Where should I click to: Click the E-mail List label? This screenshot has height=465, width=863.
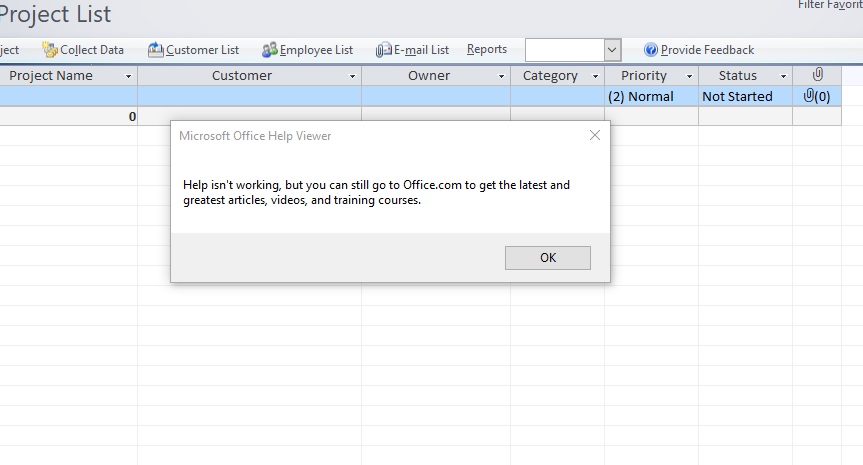point(422,50)
